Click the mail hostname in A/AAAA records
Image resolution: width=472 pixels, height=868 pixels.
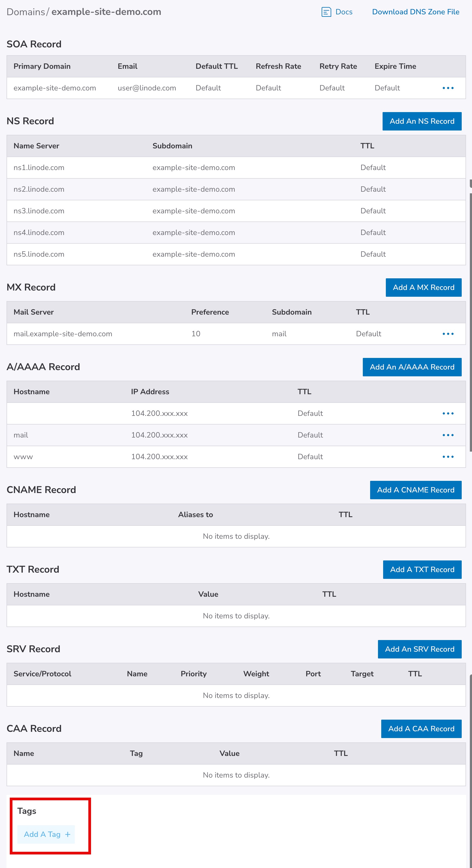[x=21, y=435]
